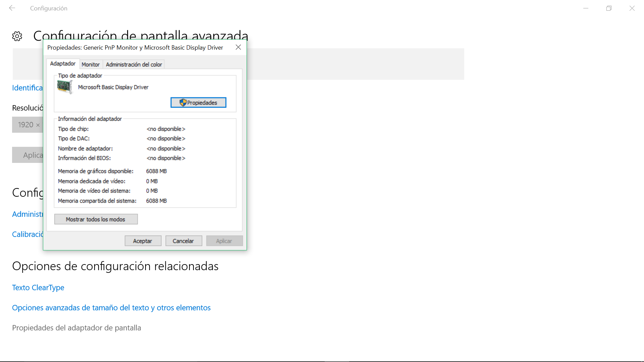Select the 'Nombre de adaptador:' label
644x362 pixels.
(x=85, y=148)
